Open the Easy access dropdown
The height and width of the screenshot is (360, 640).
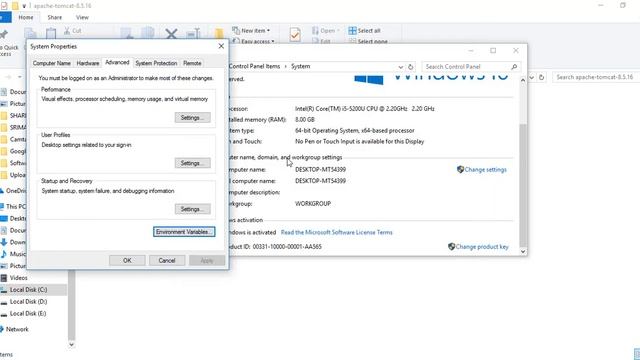coord(253,41)
